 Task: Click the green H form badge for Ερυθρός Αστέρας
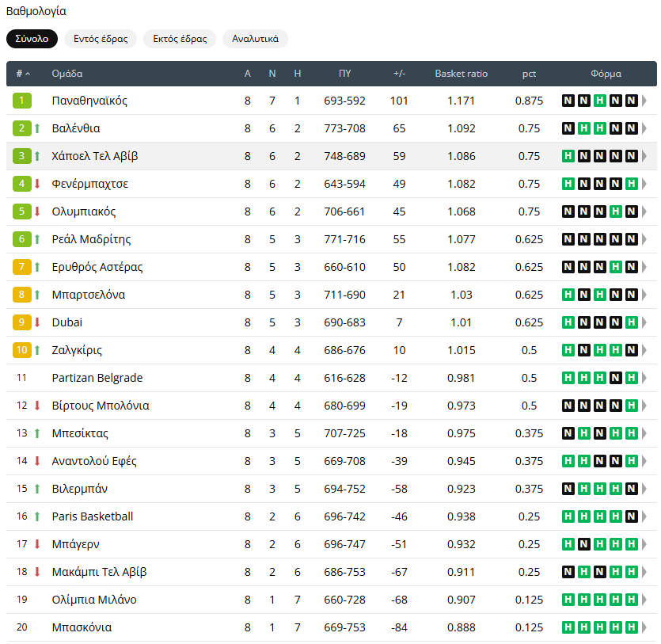(615, 267)
